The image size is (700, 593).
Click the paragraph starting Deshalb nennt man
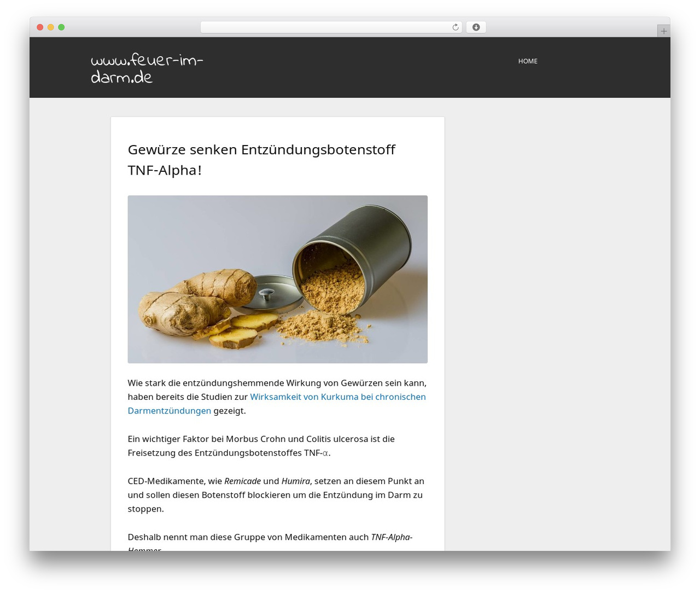tap(270, 543)
